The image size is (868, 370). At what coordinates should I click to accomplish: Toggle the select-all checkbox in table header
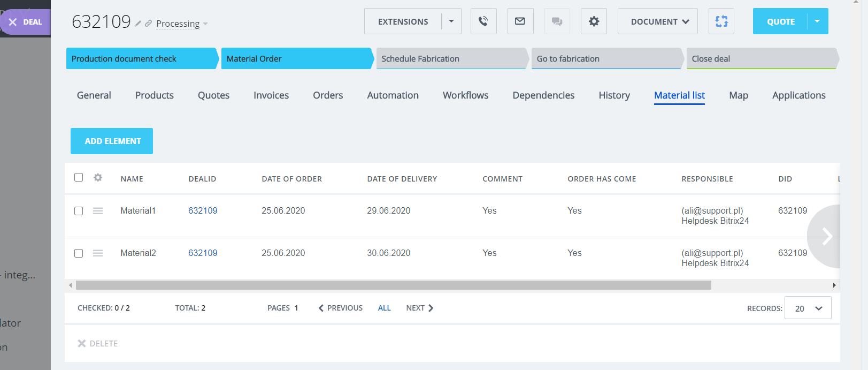coord(79,177)
